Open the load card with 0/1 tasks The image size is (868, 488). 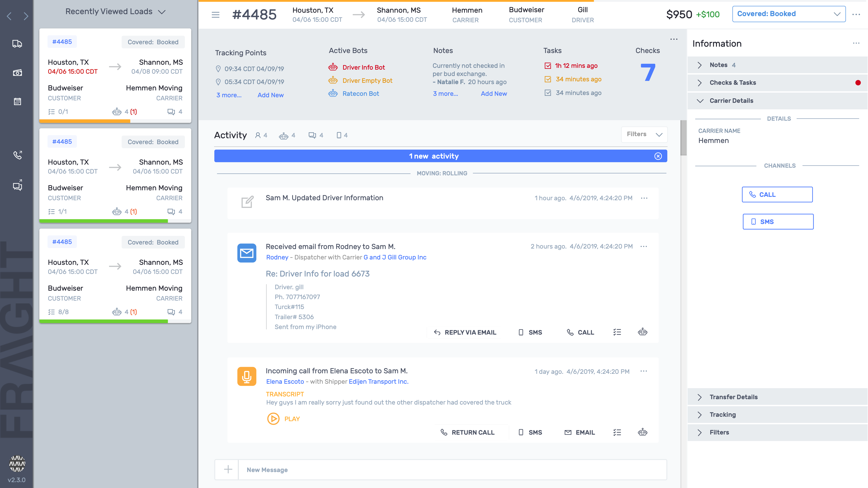coord(115,76)
